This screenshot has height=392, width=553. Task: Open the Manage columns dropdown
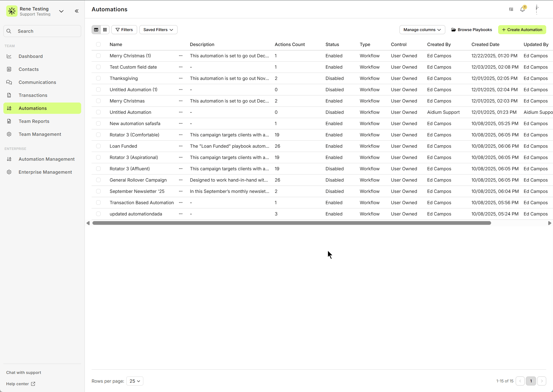click(422, 30)
